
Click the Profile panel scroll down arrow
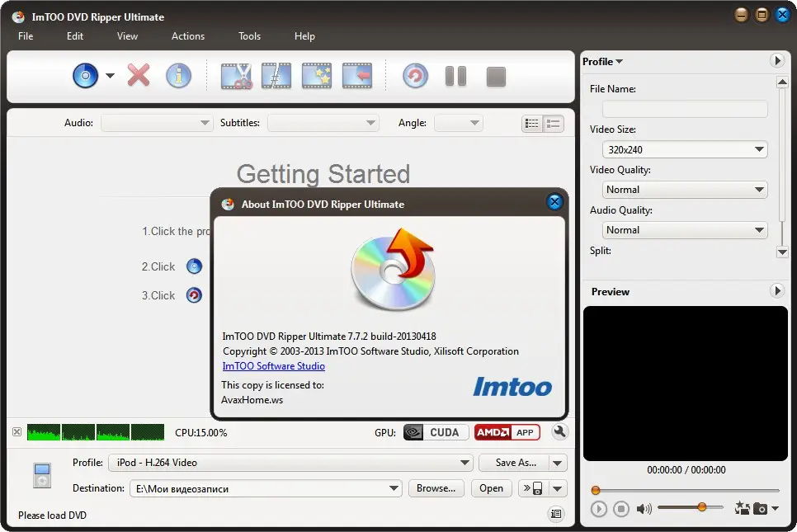(782, 252)
